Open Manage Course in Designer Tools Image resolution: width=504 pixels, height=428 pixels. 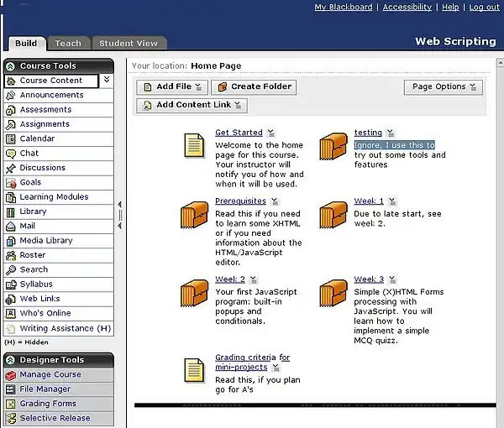(x=50, y=375)
